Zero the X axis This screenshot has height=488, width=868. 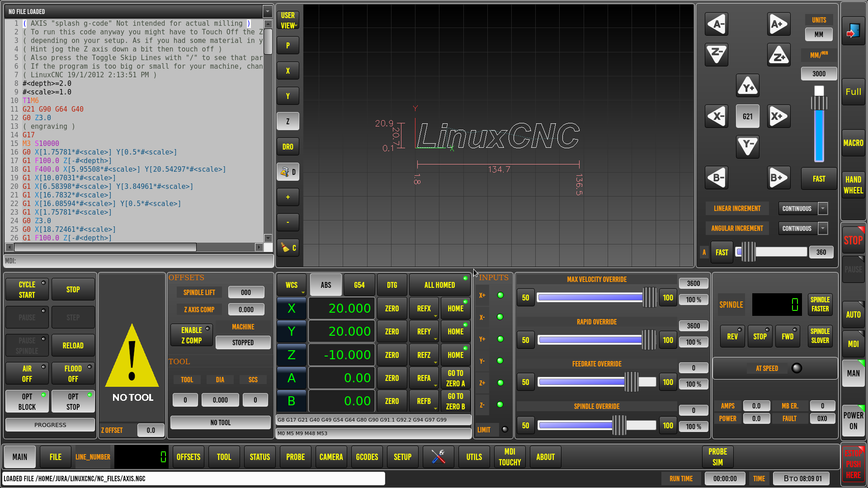tap(392, 309)
